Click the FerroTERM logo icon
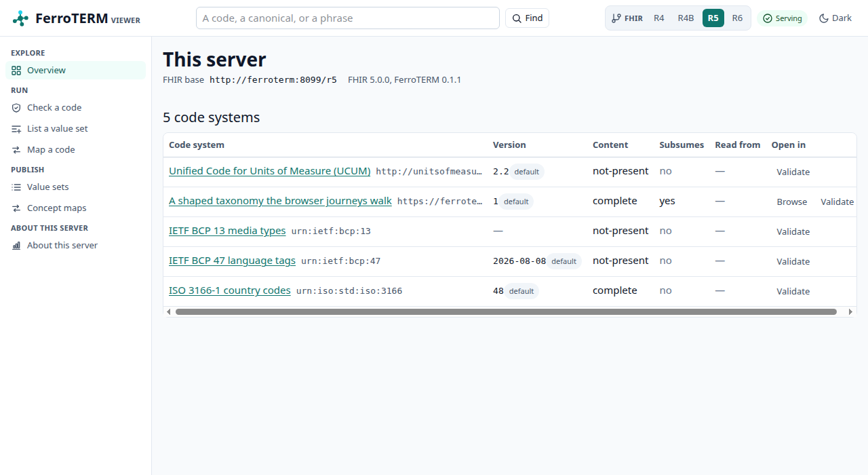 pyautogui.click(x=21, y=18)
